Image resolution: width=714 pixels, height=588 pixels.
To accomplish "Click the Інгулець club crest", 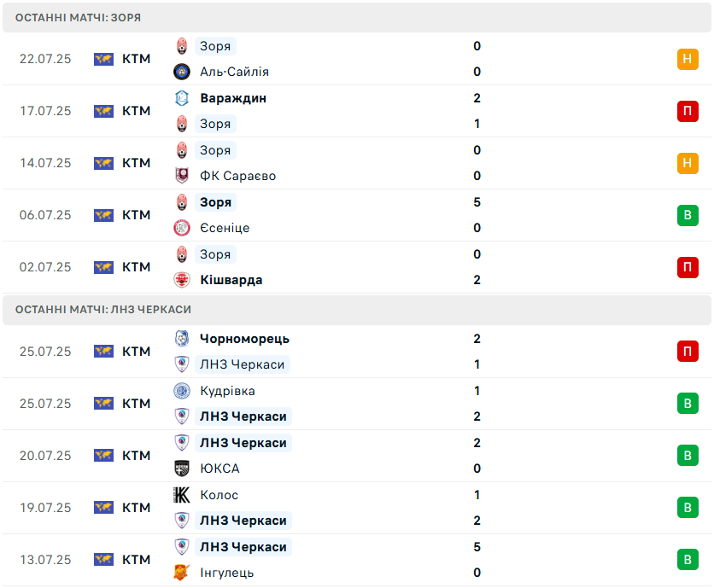I will click(181, 573).
